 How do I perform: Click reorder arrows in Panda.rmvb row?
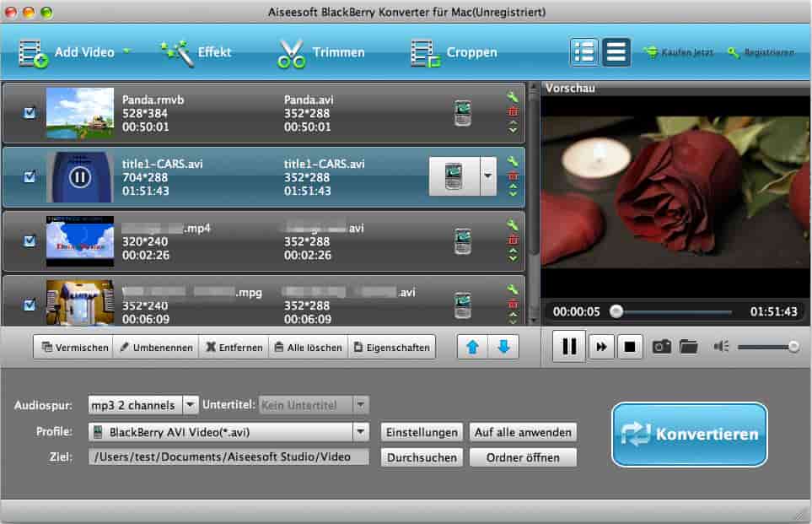click(513, 127)
